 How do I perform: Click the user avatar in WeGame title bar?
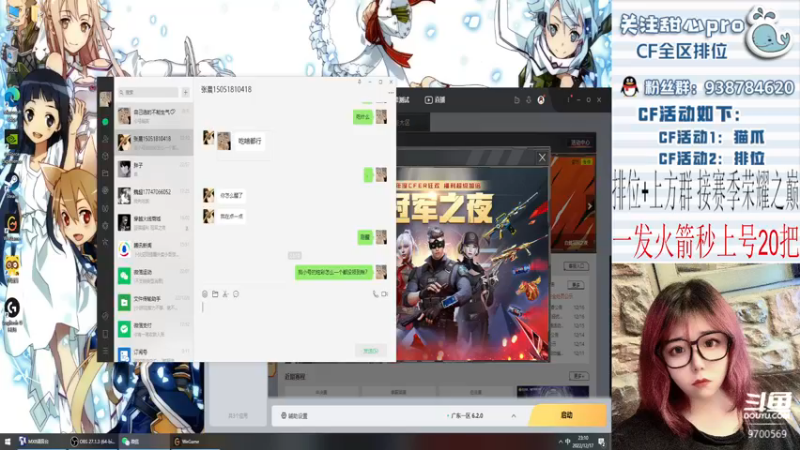(541, 100)
